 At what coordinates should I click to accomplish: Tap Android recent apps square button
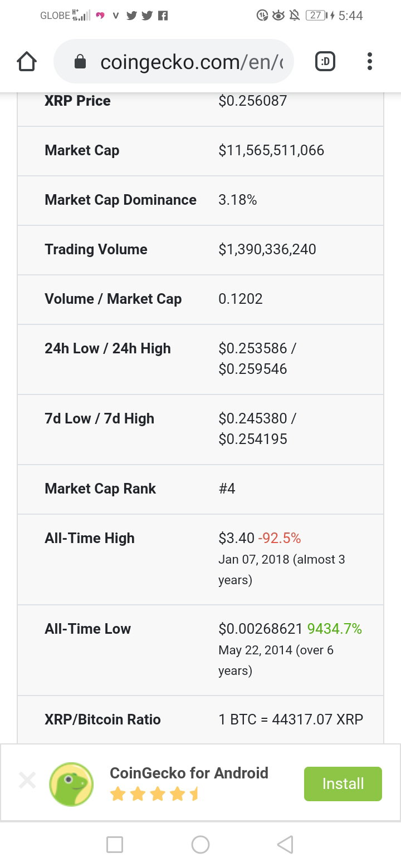(115, 845)
